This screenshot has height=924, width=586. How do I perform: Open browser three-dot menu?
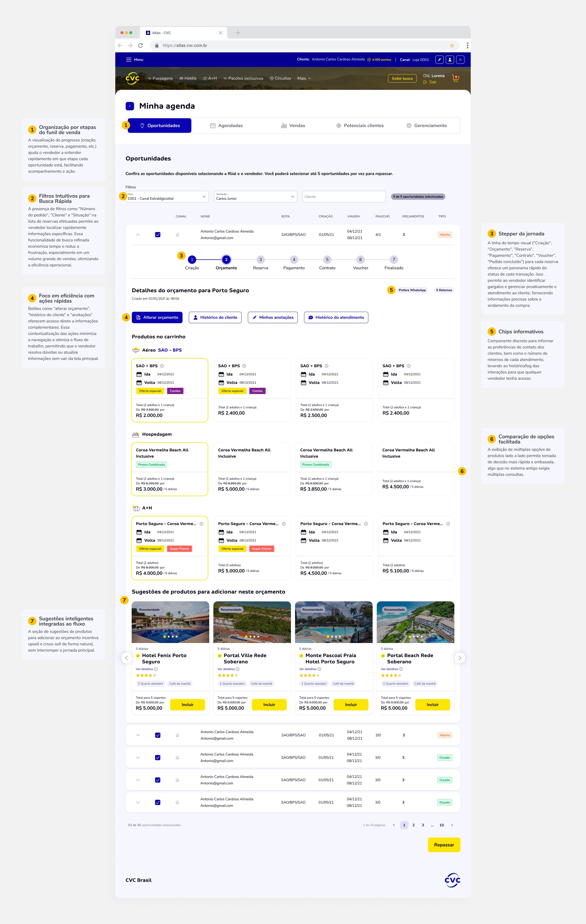click(467, 45)
